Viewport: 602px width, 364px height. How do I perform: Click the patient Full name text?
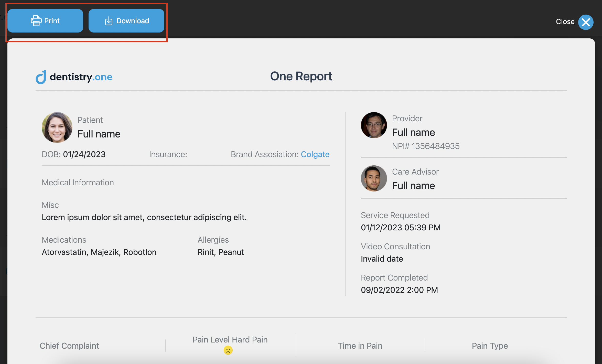coord(99,134)
